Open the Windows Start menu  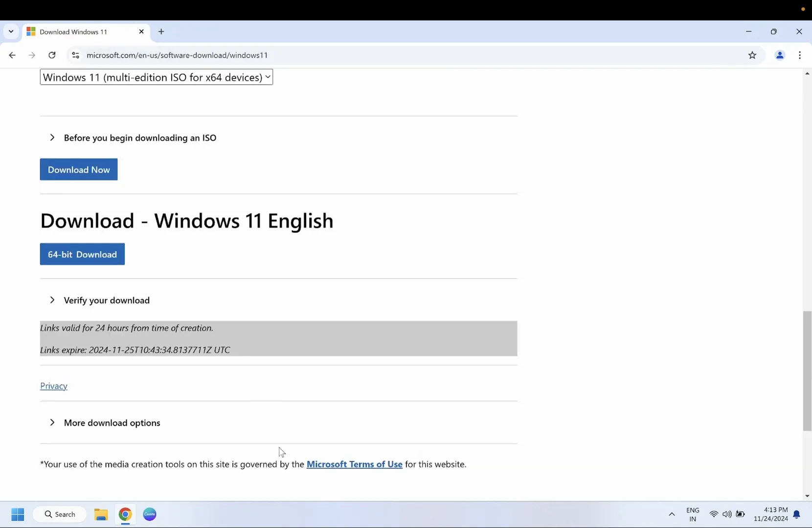pos(18,514)
